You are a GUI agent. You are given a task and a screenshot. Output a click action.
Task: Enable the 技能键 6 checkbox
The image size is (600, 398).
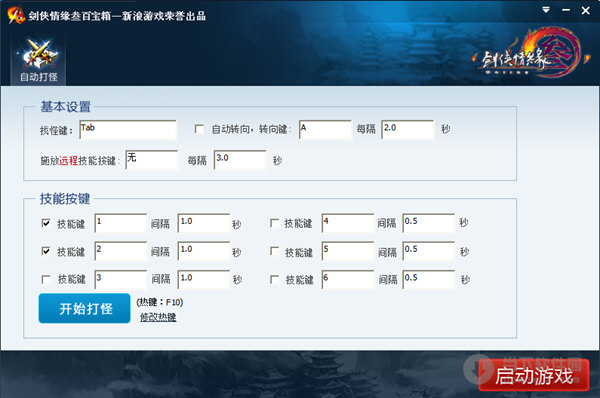[274, 279]
